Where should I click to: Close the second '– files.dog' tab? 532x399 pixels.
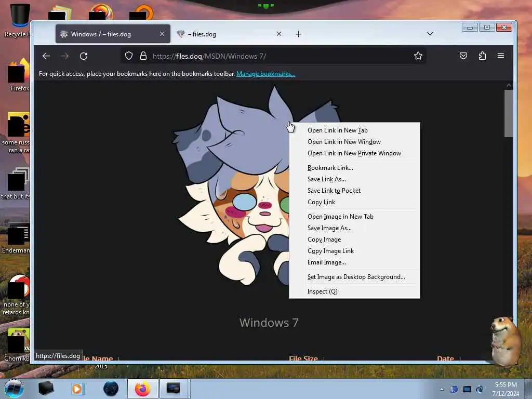coord(279,34)
